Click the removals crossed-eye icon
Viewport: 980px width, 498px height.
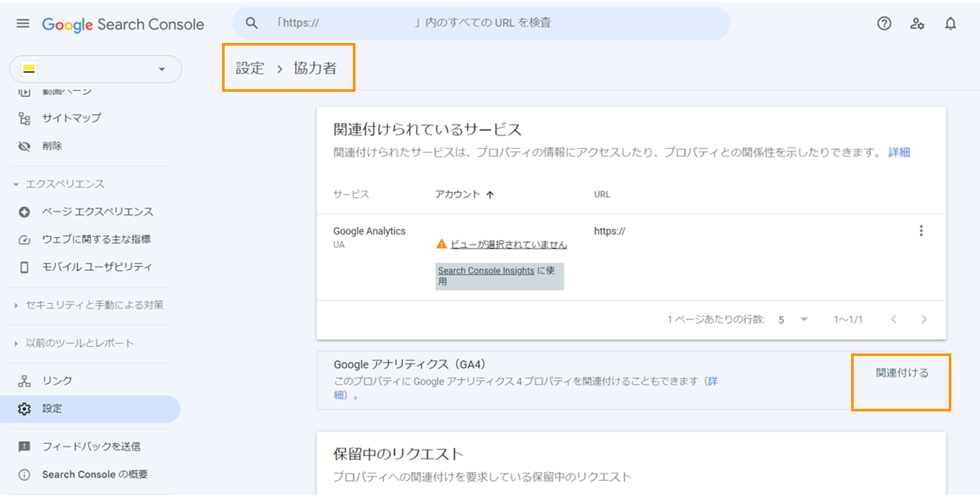click(x=25, y=146)
